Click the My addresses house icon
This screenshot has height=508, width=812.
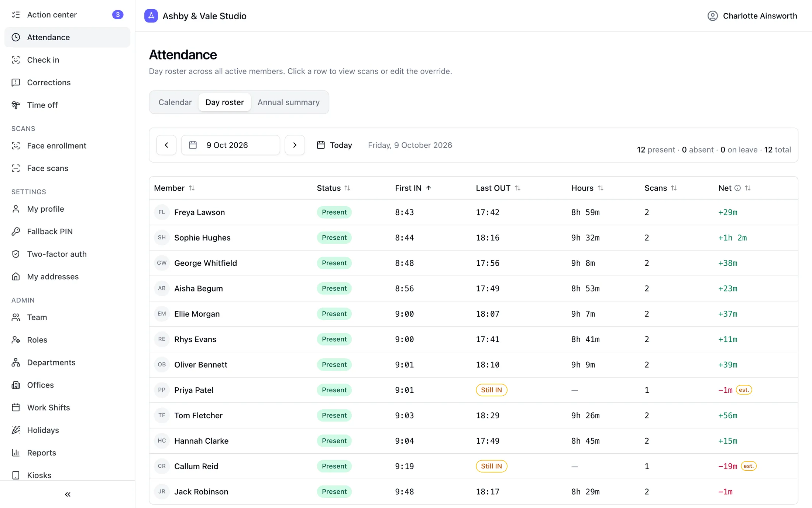[16, 276]
